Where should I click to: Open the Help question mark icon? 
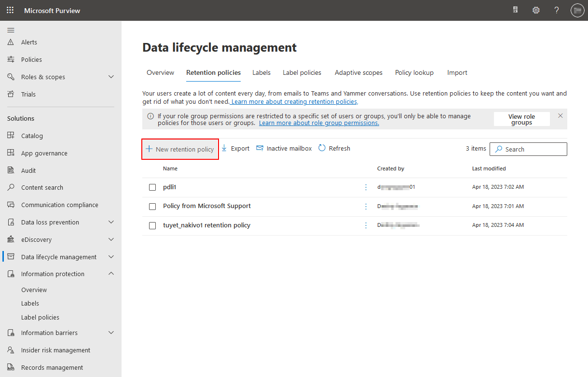556,10
